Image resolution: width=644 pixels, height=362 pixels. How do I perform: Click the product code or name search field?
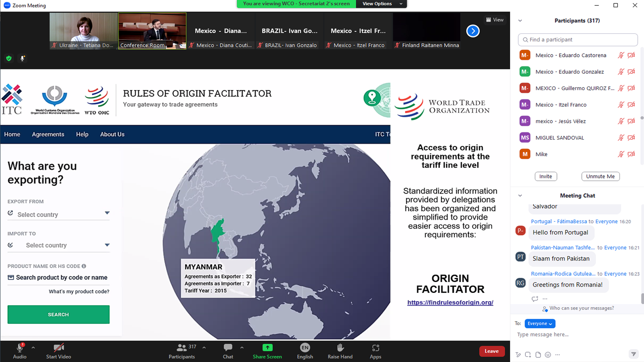59,278
